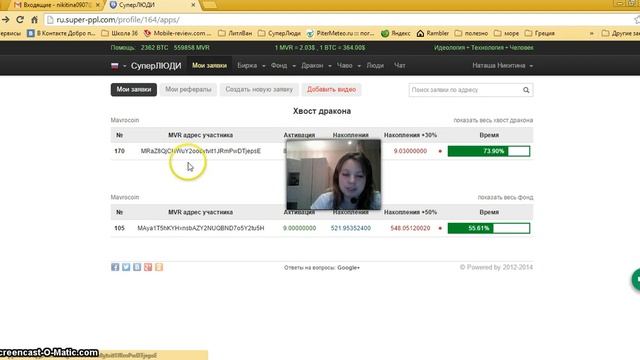Click the red dot in row 105

pos(440,228)
